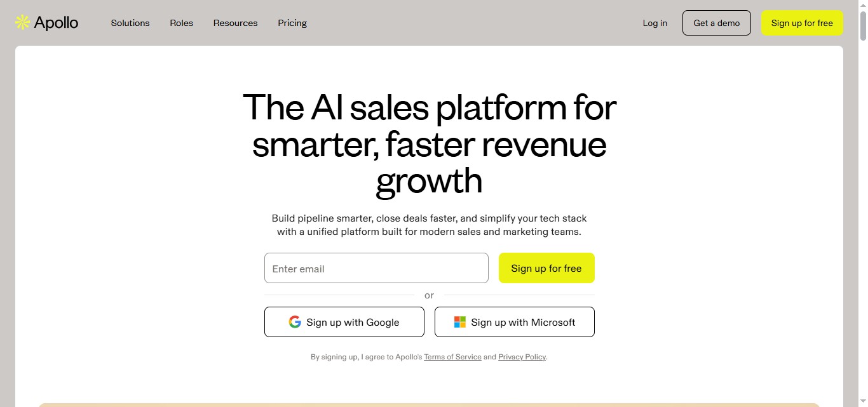The height and width of the screenshot is (407, 868).
Task: Open the Solutions navigation menu
Action: [x=130, y=23]
